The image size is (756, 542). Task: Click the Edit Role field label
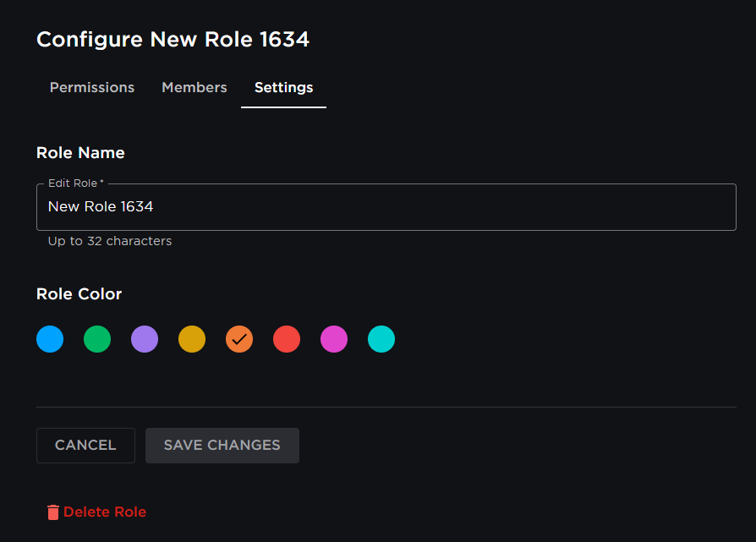click(x=72, y=183)
